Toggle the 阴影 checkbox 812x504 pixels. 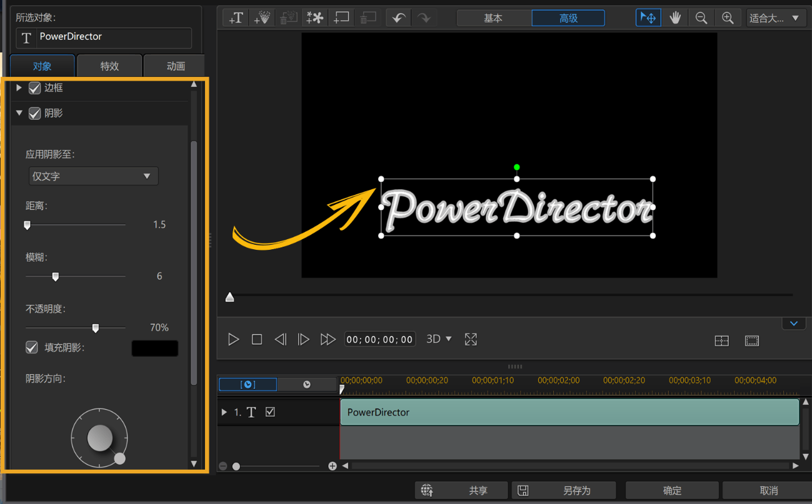point(35,113)
